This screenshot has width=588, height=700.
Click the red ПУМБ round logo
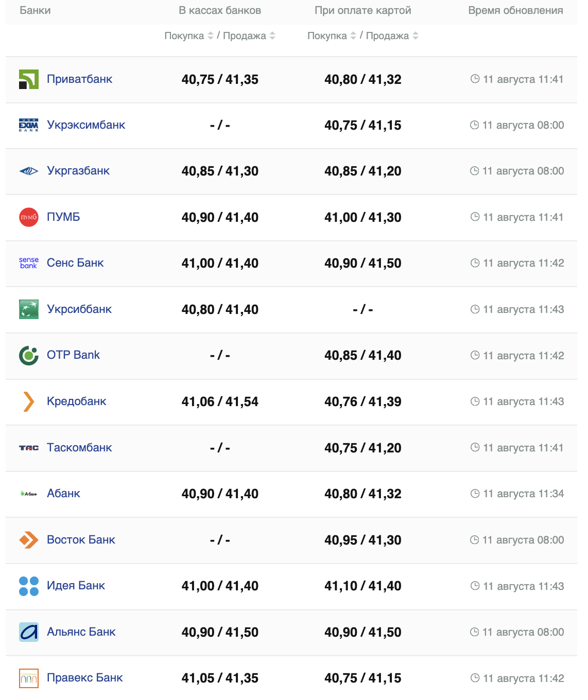29,217
